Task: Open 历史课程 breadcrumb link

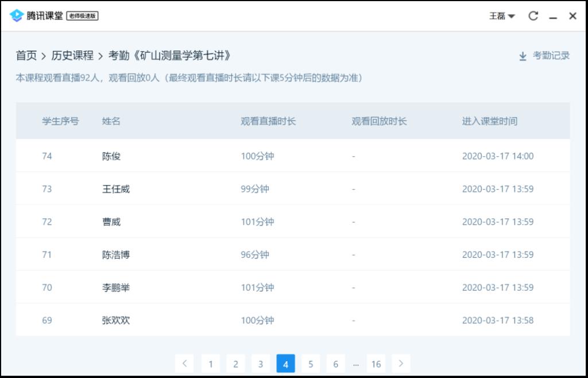Action: (x=72, y=56)
